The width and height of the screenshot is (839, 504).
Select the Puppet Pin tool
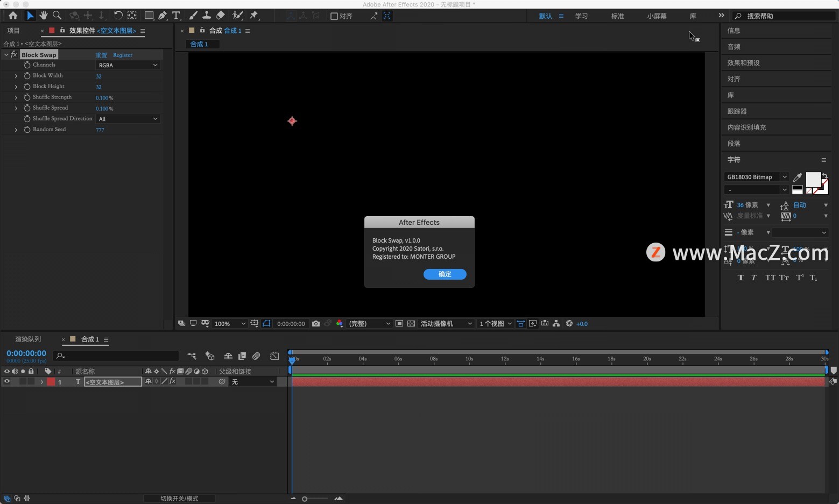254,16
